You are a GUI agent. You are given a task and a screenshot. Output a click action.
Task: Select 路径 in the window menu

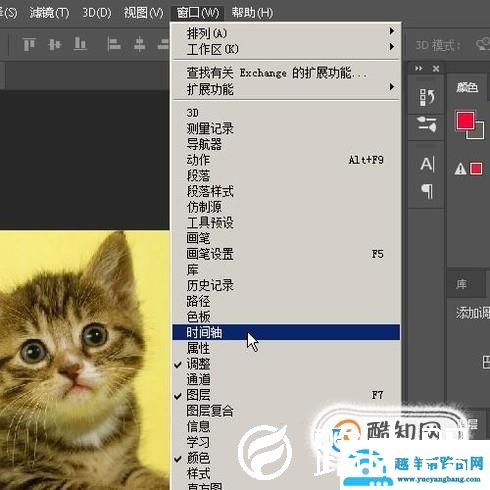286,301
